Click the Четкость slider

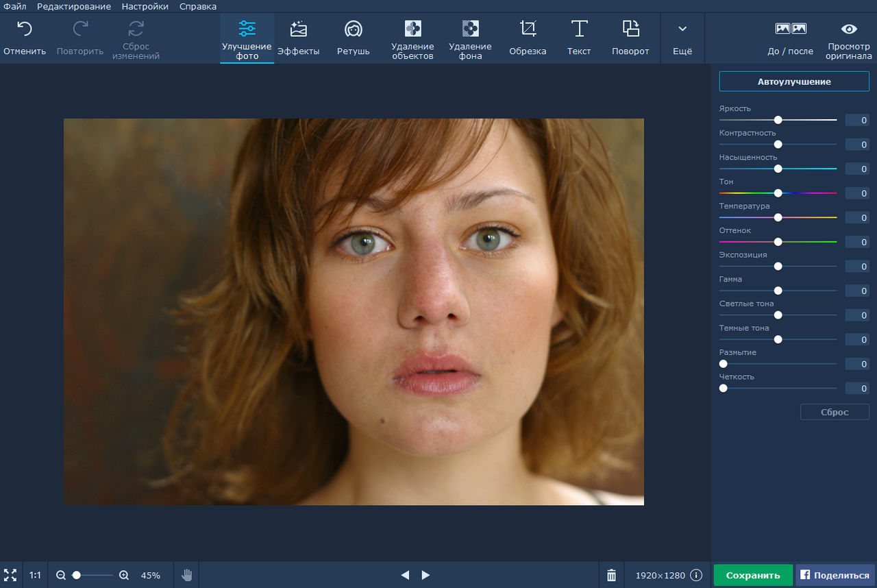(x=778, y=388)
